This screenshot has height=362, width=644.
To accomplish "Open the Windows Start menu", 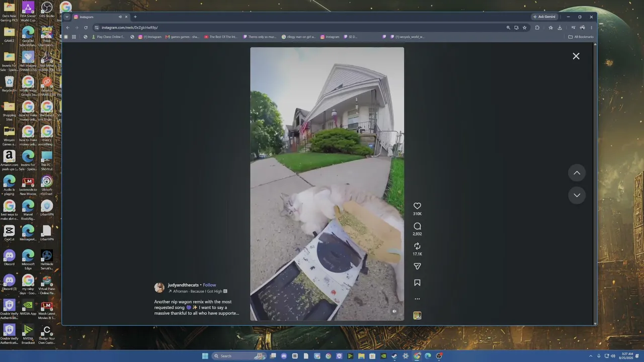I will pos(205,356).
